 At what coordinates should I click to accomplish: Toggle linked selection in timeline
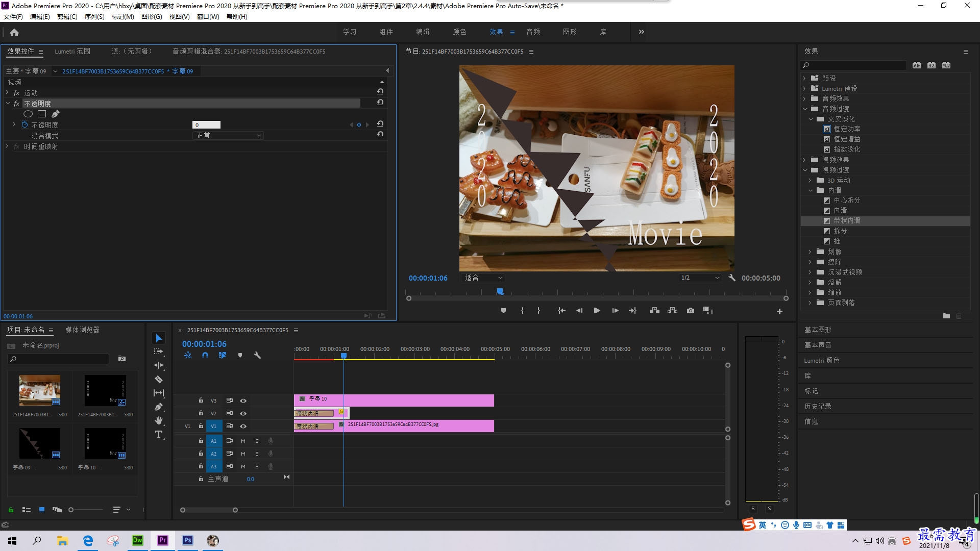[x=223, y=355]
